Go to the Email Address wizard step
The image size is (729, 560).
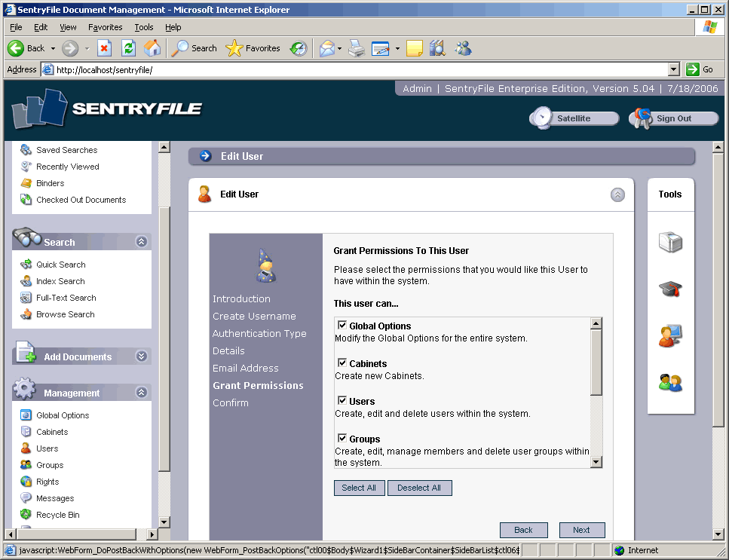click(x=245, y=368)
